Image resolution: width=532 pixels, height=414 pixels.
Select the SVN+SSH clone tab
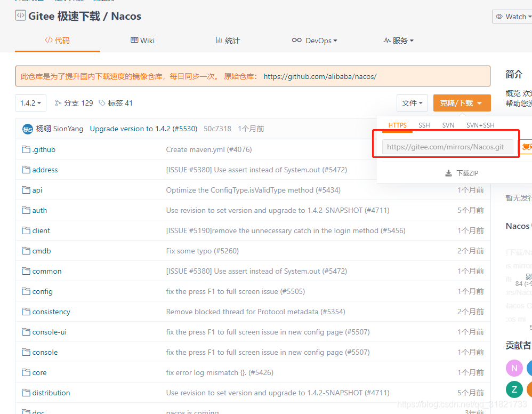tap(480, 125)
